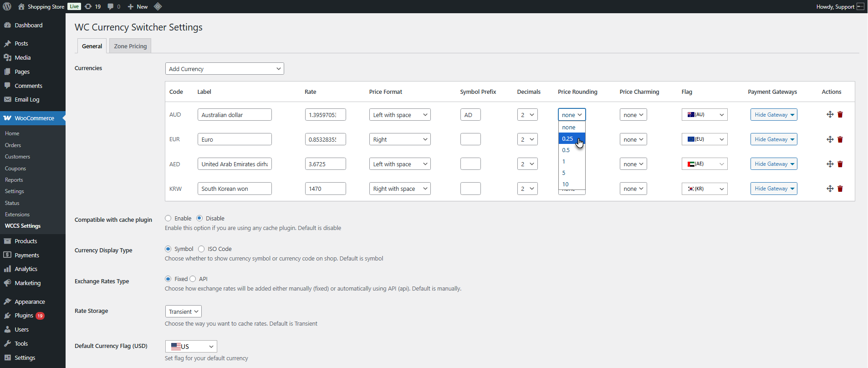868x368 pixels.
Task: Click the updates icon showing 19
Action: click(93, 6)
